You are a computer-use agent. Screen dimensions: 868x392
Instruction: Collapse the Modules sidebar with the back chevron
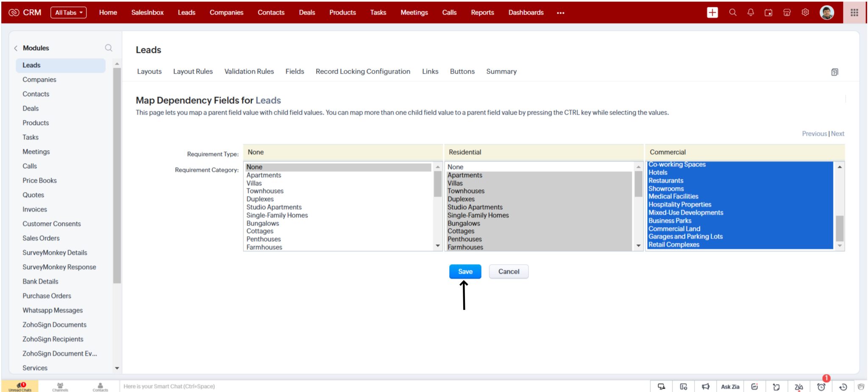[x=16, y=48]
